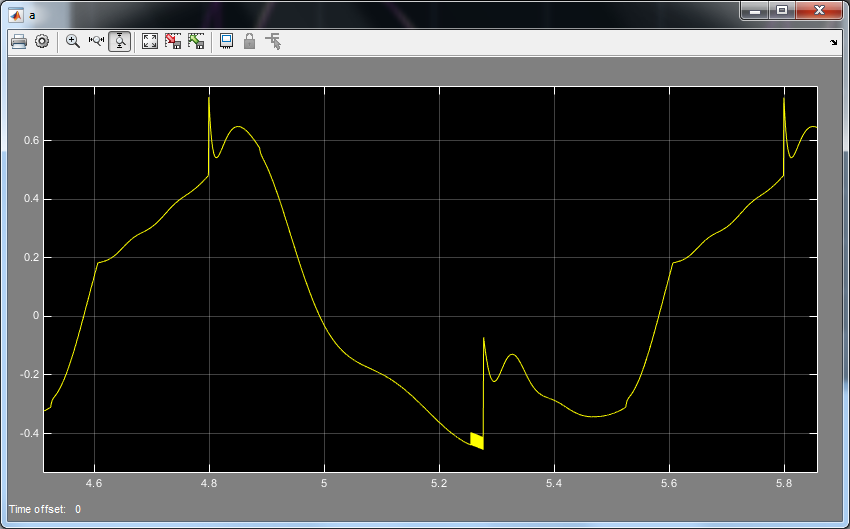This screenshot has height=529, width=850.
Task: Toggle the Floating scope icon
Action: [227, 42]
